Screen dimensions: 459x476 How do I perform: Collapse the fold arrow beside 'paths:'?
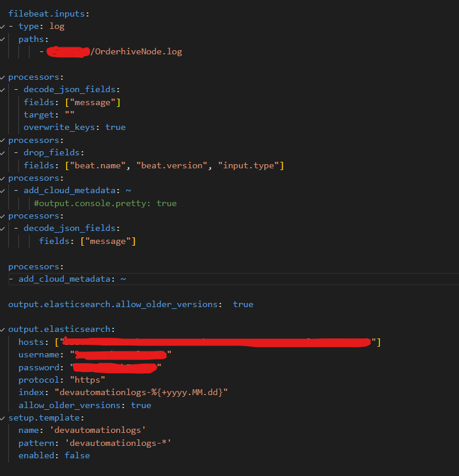[2, 40]
